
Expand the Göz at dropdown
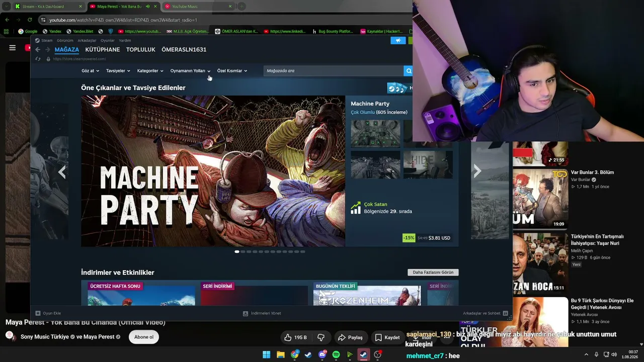pos(91,71)
